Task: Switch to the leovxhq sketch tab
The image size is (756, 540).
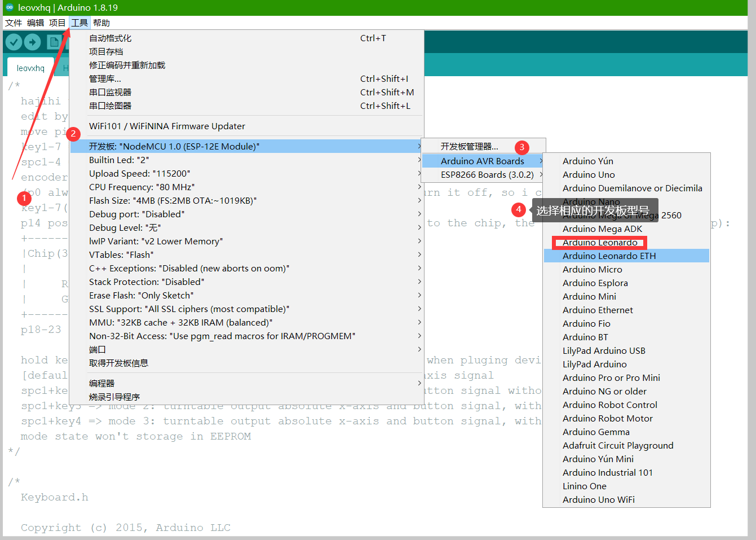Action: click(30, 68)
